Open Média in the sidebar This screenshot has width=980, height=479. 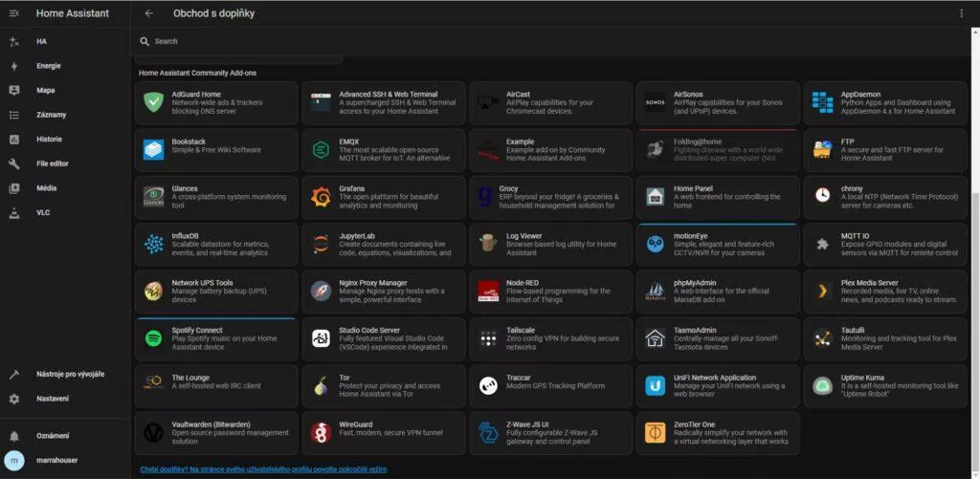(65, 188)
